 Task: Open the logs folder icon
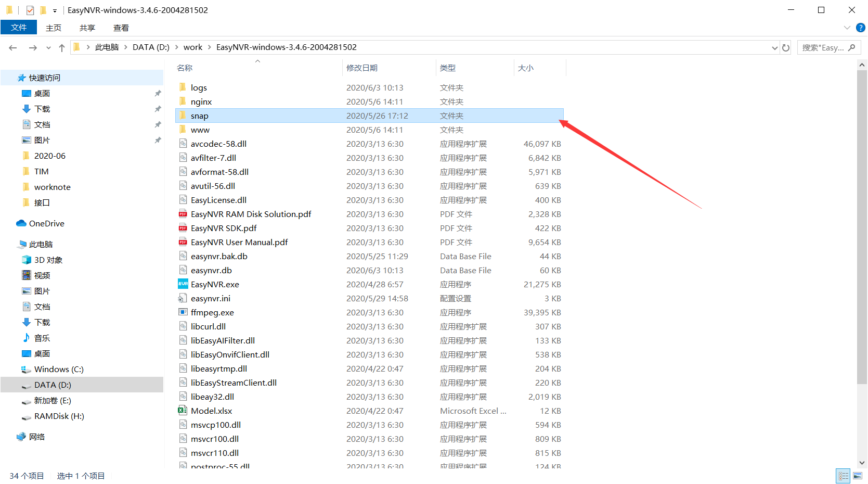(183, 87)
